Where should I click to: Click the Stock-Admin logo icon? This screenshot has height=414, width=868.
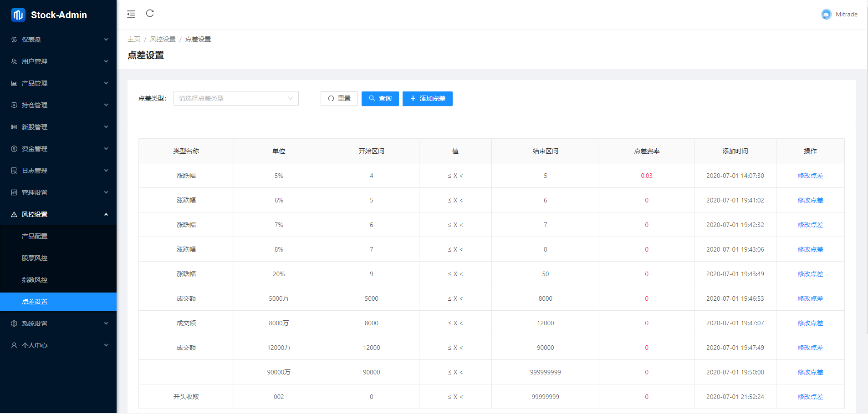click(x=18, y=15)
